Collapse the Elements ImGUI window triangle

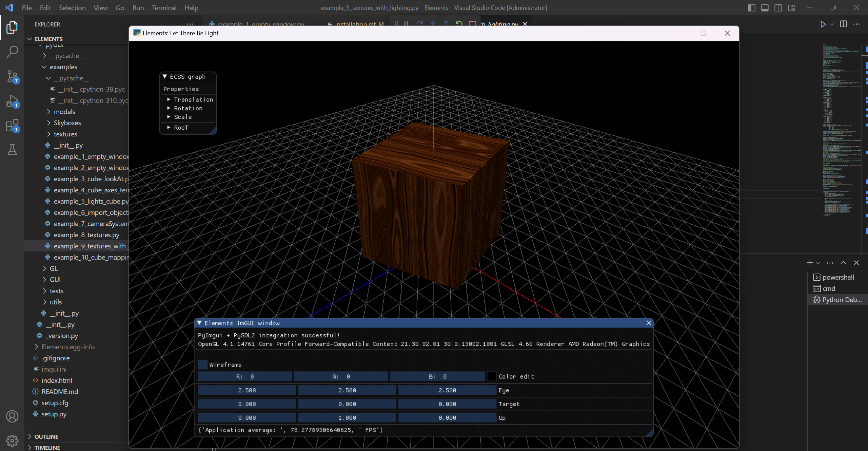(199, 323)
